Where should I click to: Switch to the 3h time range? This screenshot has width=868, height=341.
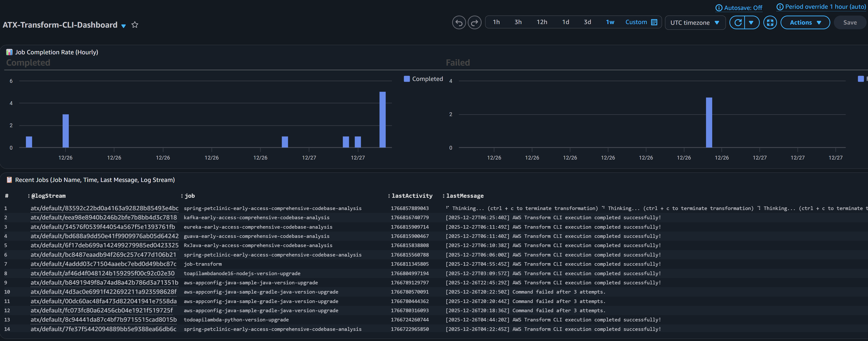click(518, 22)
